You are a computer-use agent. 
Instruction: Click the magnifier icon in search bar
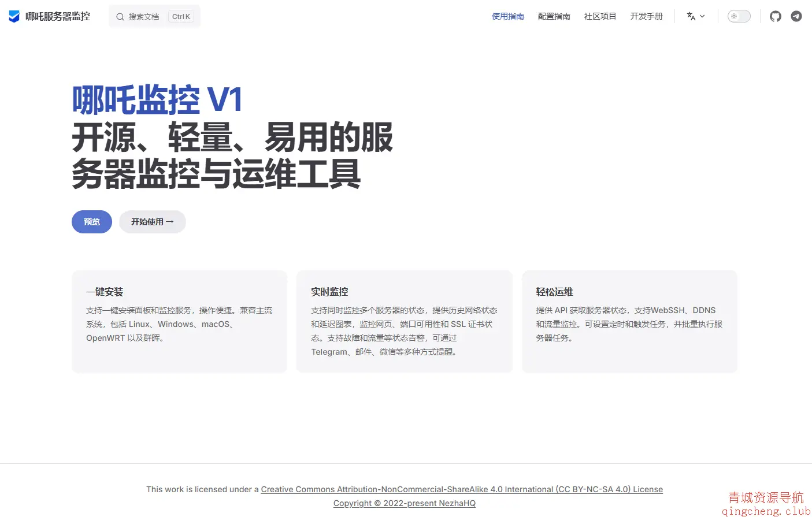pyautogui.click(x=119, y=16)
